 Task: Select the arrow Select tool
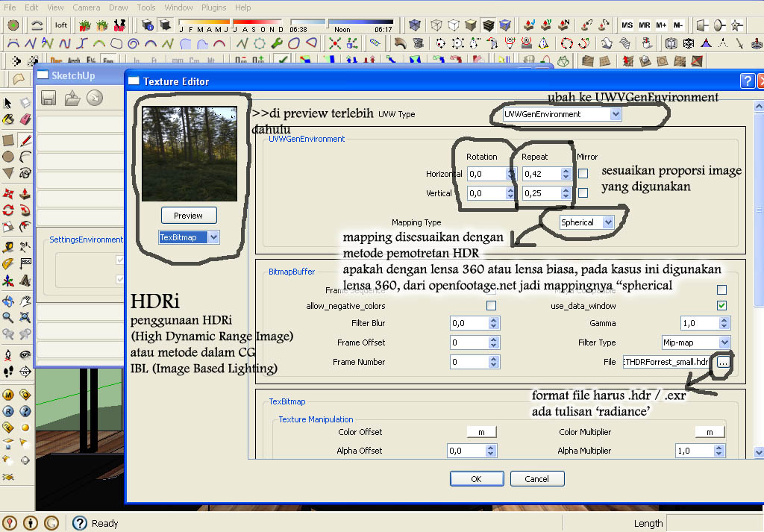7,103
